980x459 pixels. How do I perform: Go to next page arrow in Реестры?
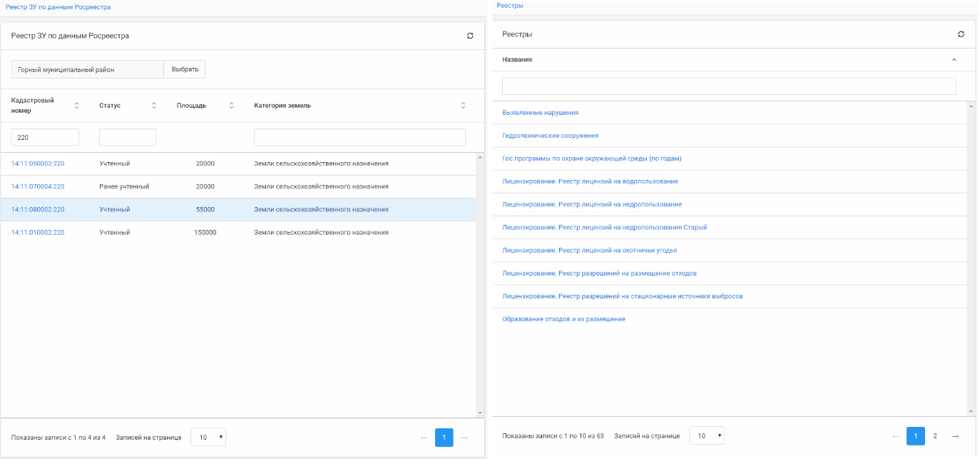(x=955, y=436)
